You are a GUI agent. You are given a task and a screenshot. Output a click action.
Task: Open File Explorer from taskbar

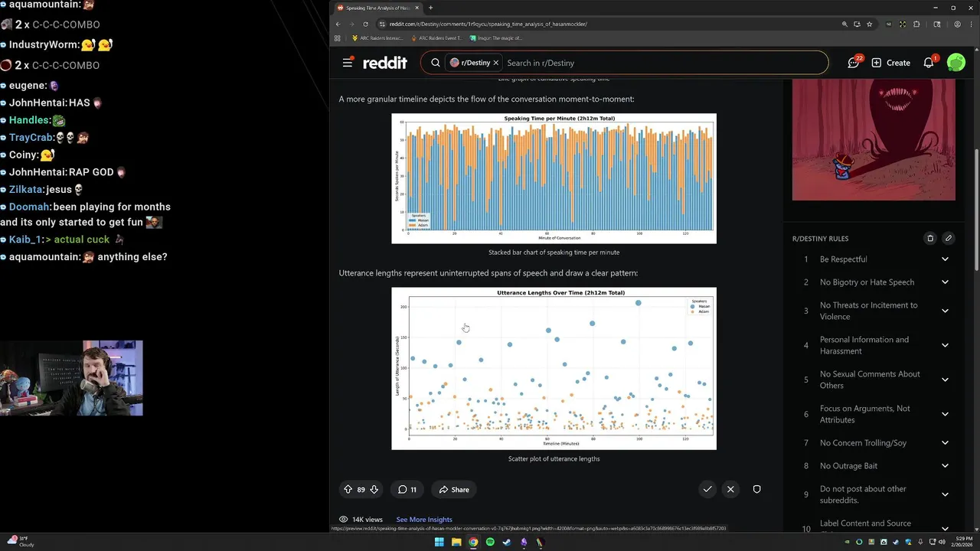pyautogui.click(x=456, y=542)
